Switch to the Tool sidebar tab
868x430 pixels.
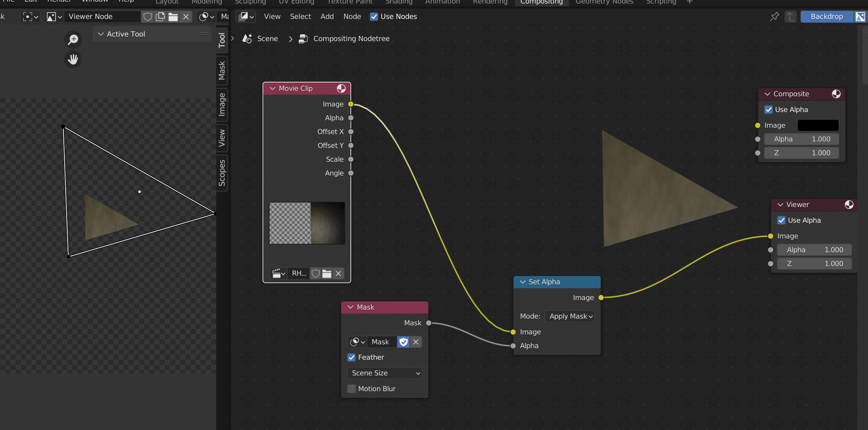click(222, 40)
